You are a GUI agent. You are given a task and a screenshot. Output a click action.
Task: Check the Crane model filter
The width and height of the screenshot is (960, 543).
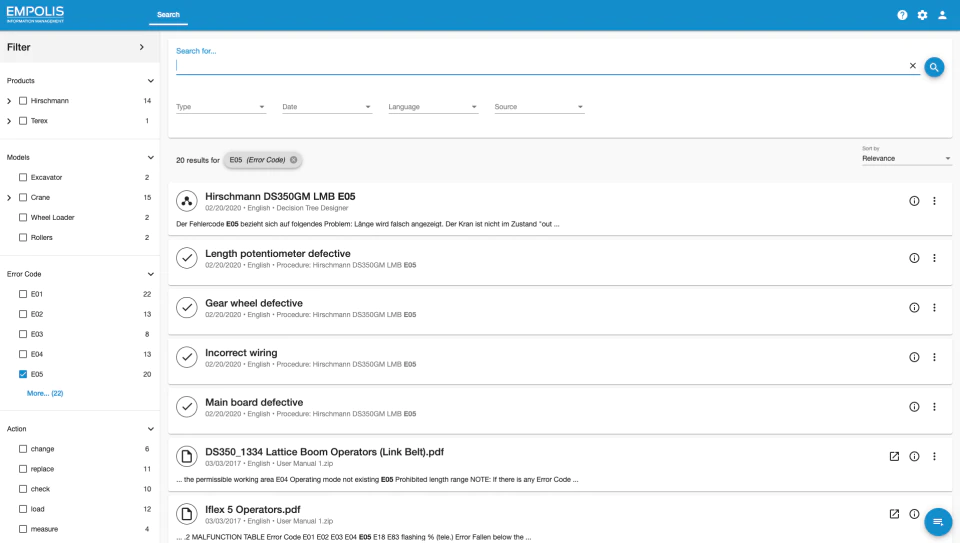[23, 197]
